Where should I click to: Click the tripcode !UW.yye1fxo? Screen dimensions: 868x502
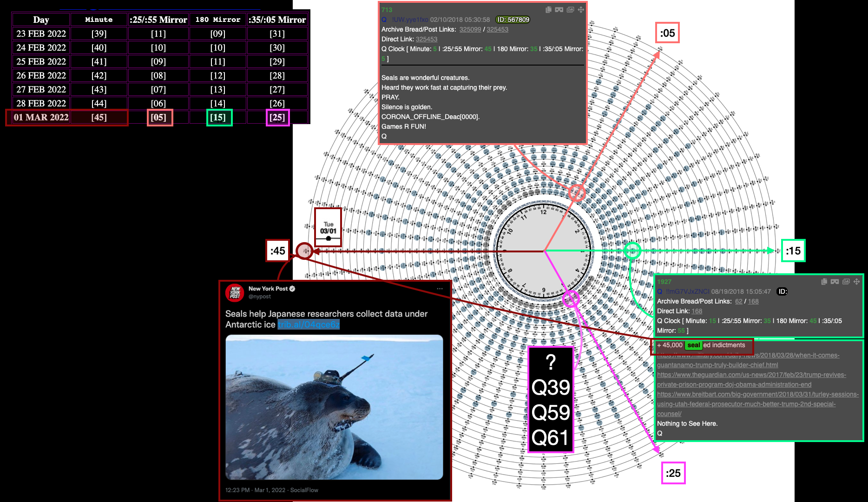pos(409,20)
